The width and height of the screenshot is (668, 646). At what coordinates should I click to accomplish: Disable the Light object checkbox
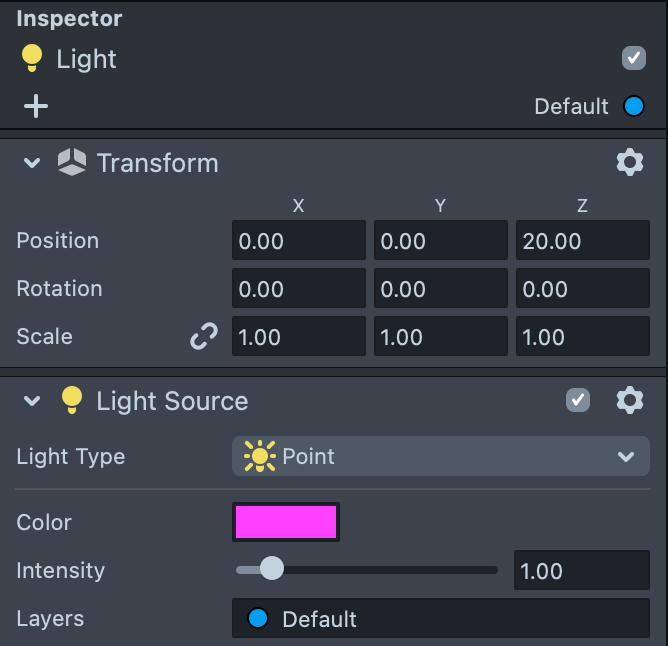634,58
